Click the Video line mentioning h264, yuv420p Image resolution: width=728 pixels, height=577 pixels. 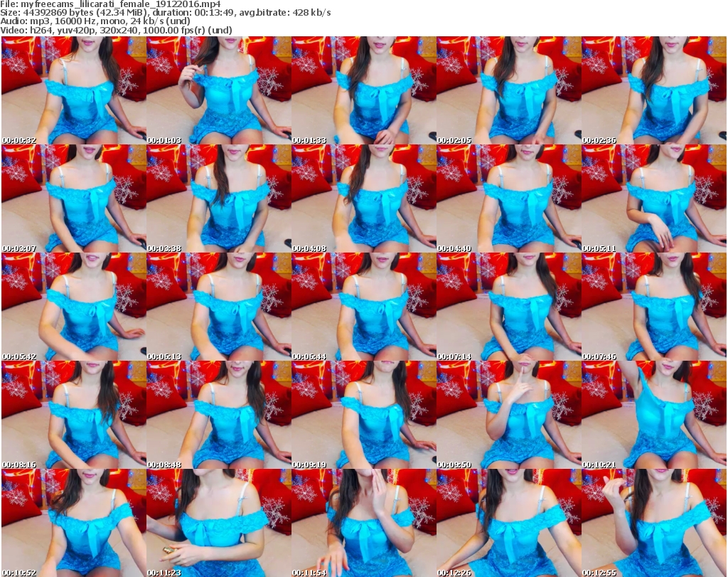point(116,30)
